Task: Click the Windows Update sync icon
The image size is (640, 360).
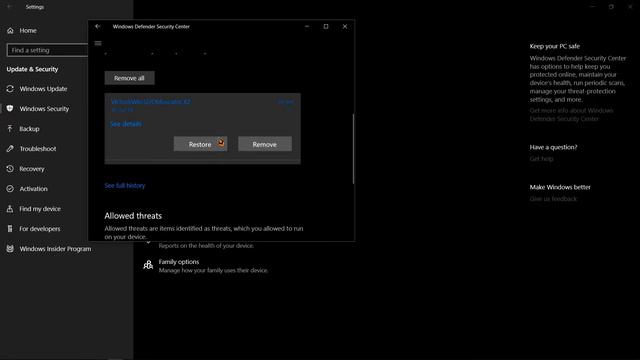Action: [10, 89]
